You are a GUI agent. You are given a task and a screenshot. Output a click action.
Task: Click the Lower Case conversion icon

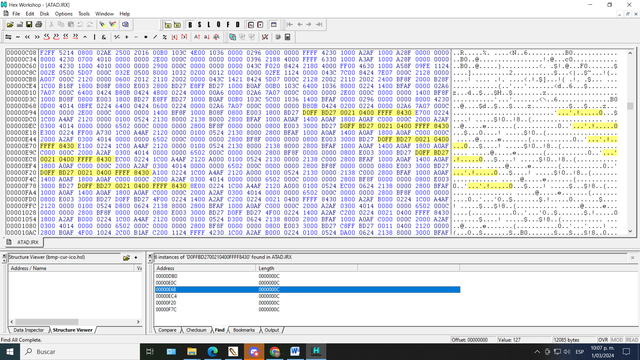(x=207, y=37)
